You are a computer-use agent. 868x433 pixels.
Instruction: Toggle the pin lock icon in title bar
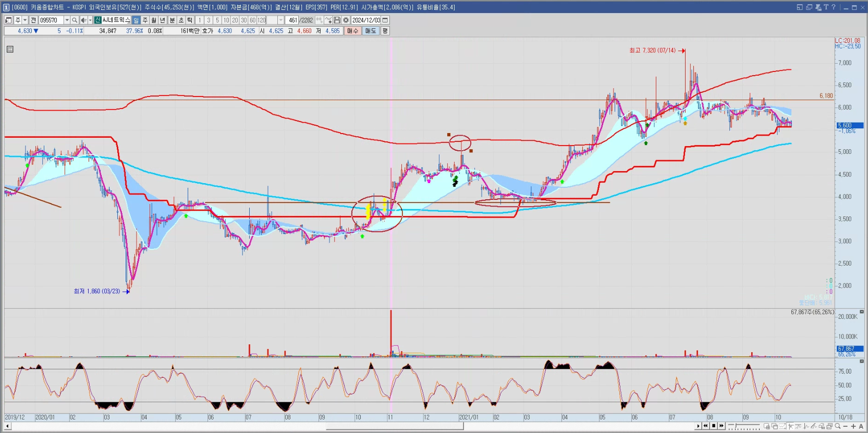click(818, 7)
